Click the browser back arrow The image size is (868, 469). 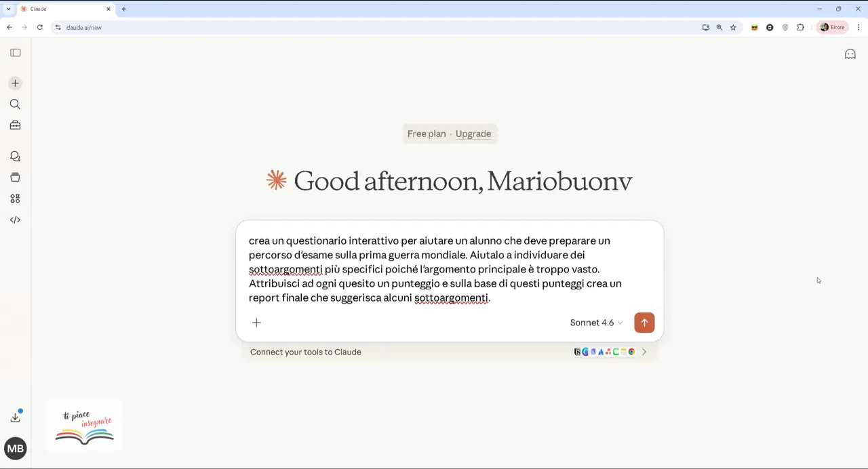click(x=9, y=27)
